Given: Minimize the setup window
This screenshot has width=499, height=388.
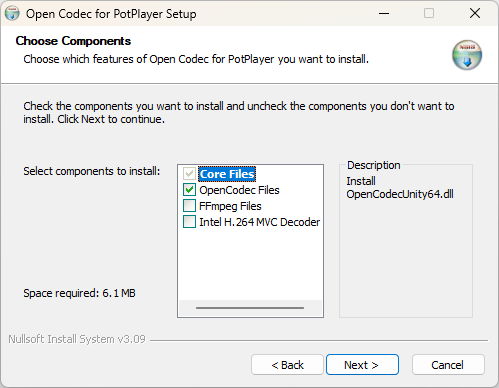Looking at the screenshot, I should [x=384, y=13].
